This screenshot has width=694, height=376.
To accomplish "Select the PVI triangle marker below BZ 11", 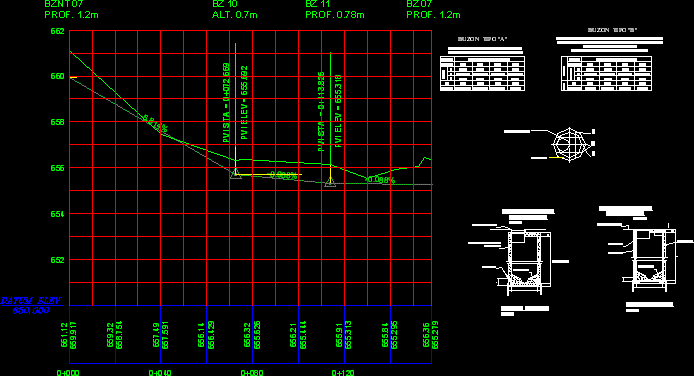I will coord(330,182).
